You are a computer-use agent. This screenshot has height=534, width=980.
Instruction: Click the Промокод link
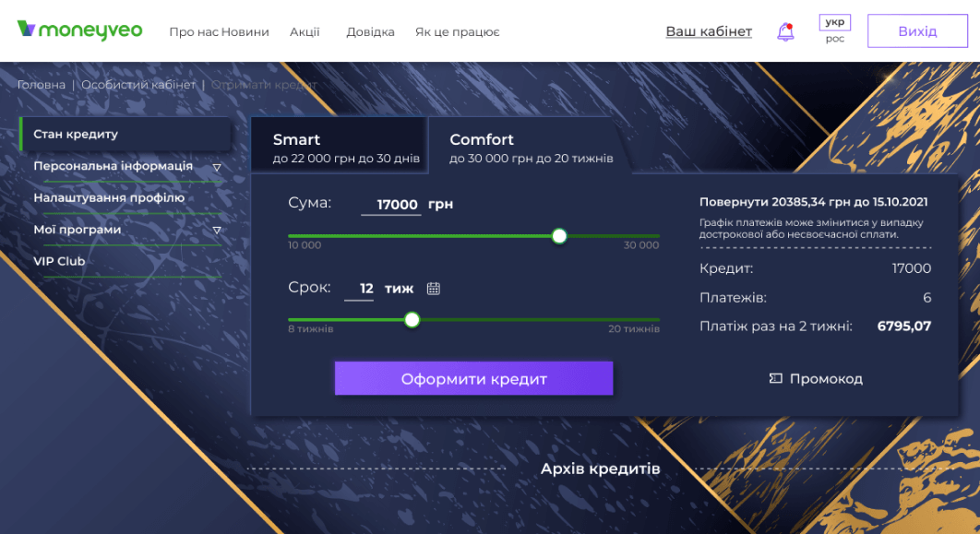(x=826, y=378)
